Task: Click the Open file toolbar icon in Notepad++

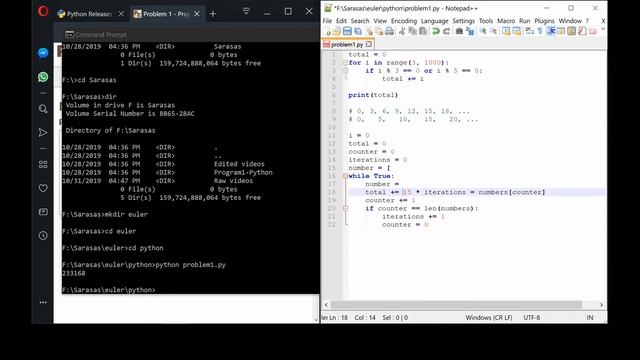Action: click(336, 31)
